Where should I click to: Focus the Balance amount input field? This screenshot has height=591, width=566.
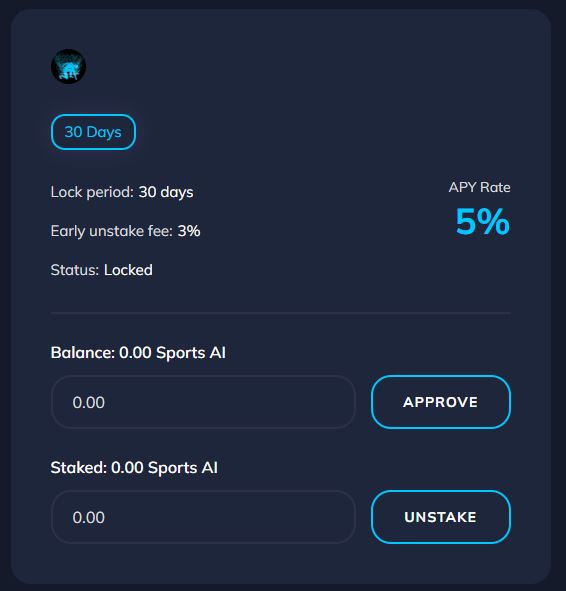click(x=203, y=402)
